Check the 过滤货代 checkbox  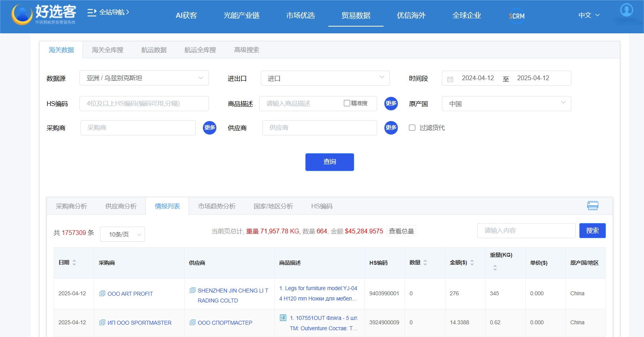coord(412,128)
